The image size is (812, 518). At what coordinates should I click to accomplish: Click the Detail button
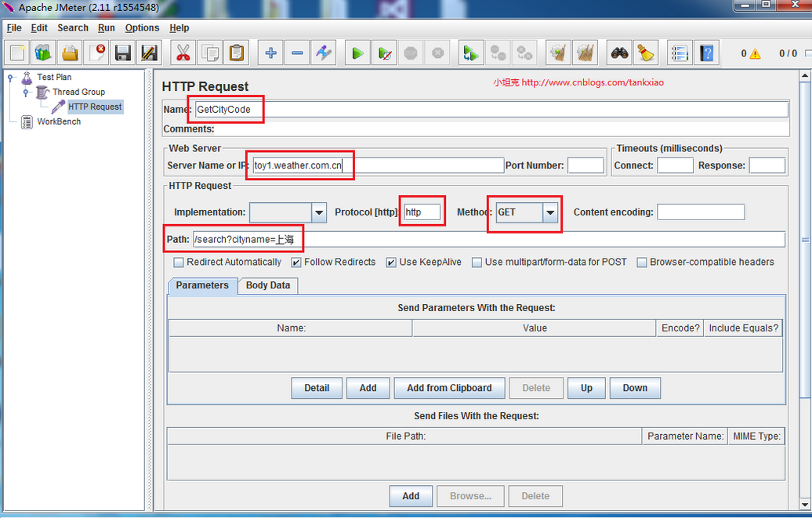(317, 388)
